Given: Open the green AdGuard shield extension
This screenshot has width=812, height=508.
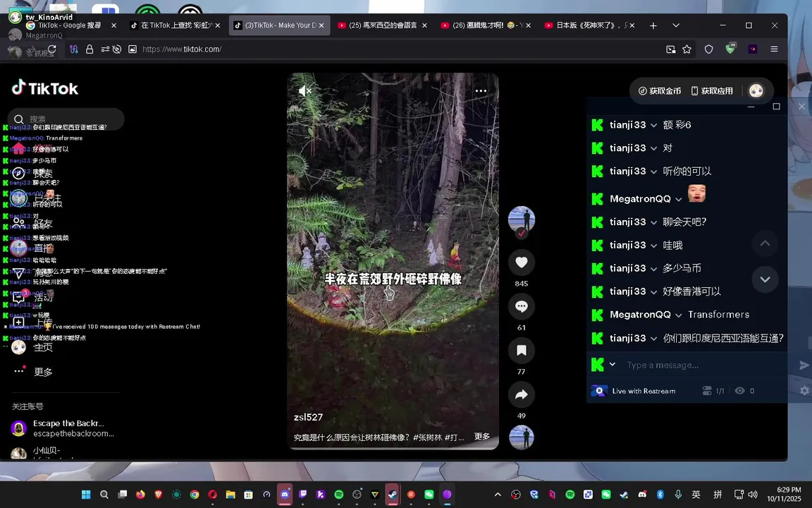Looking at the screenshot, I should tap(730, 49).
